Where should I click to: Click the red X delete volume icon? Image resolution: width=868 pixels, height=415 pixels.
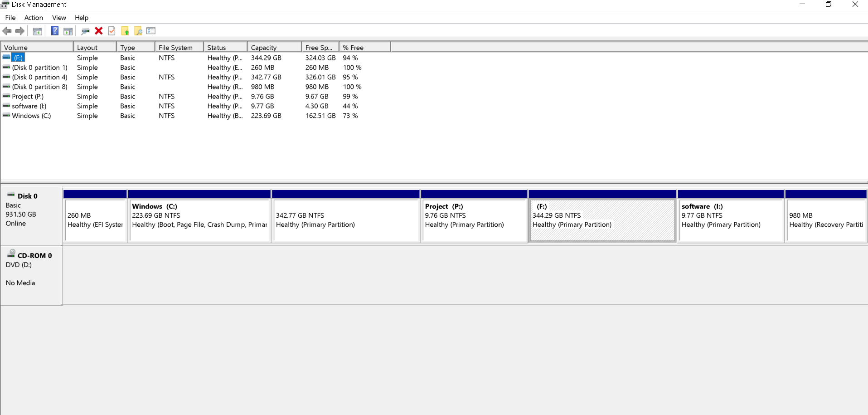click(99, 31)
